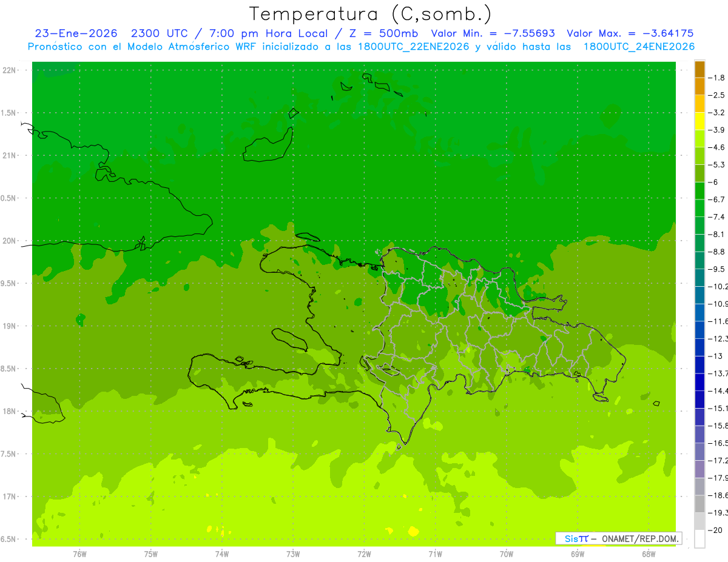The image size is (728, 562).
Task: Click the '9.5N' latitude axis label
Action: point(8,283)
